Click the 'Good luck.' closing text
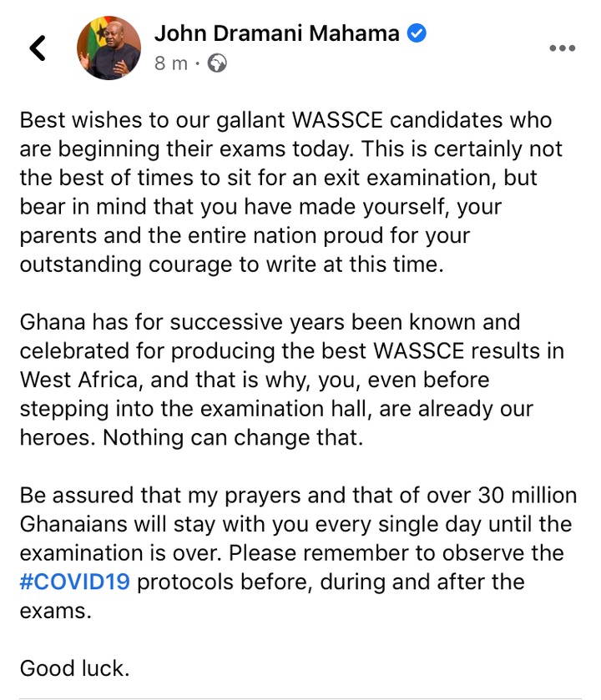Screen dimensions: 601x700 [x=74, y=668]
